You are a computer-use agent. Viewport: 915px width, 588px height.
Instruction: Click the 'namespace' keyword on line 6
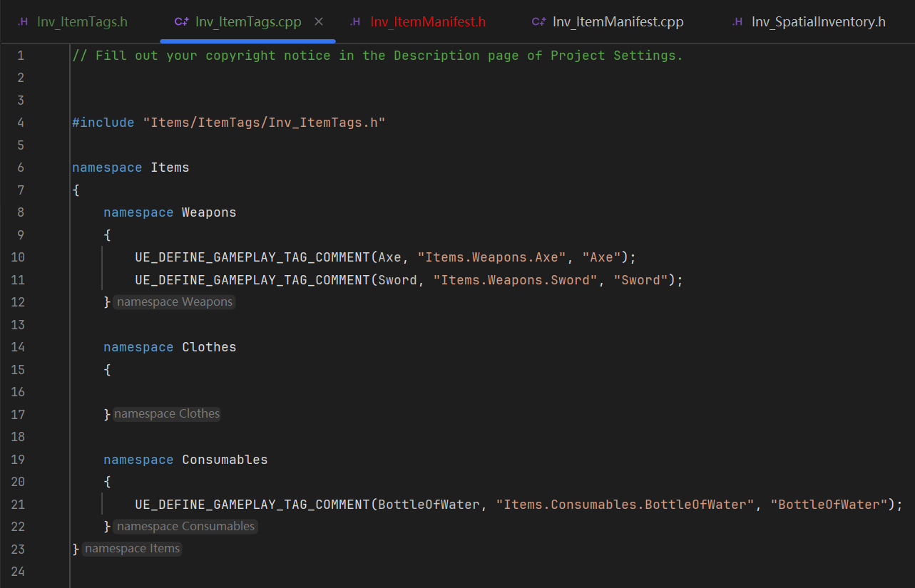107,167
